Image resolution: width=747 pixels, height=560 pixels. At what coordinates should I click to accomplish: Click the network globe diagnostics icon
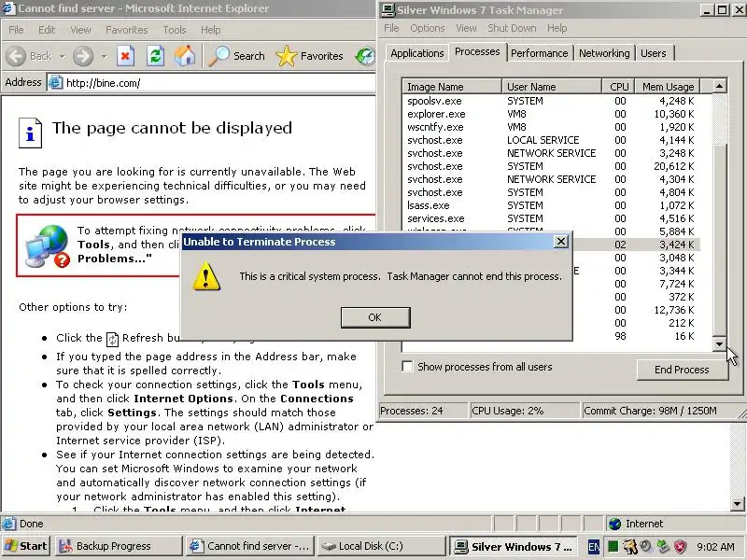point(48,245)
